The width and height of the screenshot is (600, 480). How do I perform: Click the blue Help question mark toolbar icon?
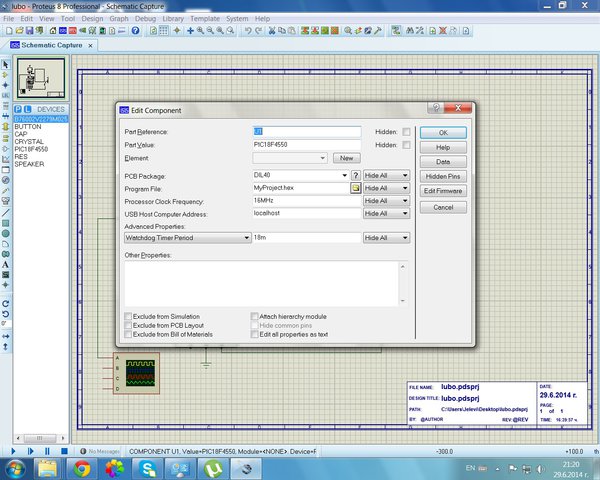135,31
